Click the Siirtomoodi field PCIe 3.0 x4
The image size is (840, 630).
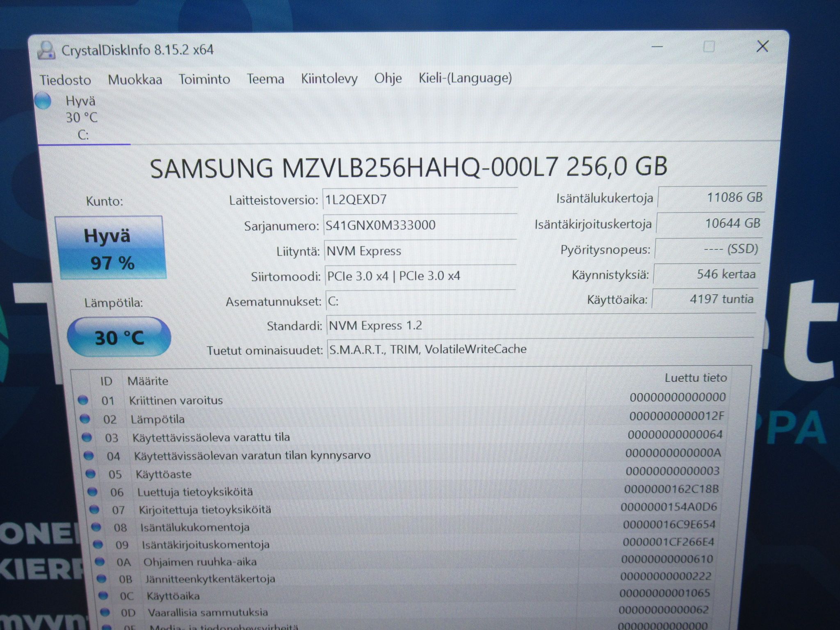click(x=420, y=276)
